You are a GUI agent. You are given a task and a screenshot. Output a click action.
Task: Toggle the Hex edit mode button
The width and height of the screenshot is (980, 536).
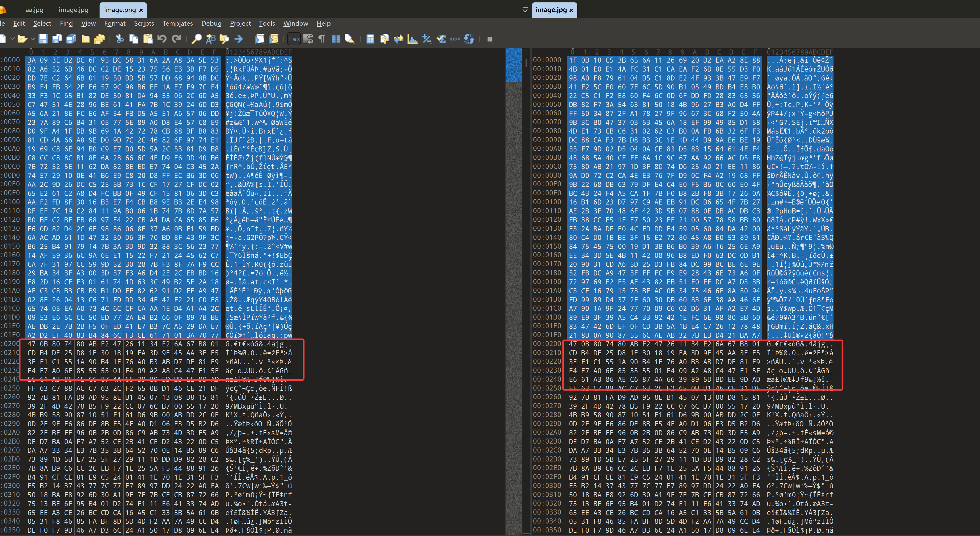pyautogui.click(x=294, y=39)
